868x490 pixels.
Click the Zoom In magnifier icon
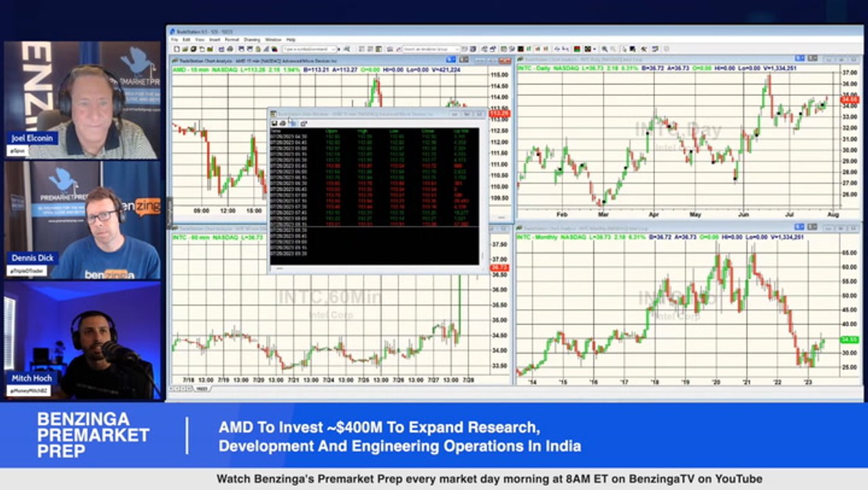[x=604, y=49]
